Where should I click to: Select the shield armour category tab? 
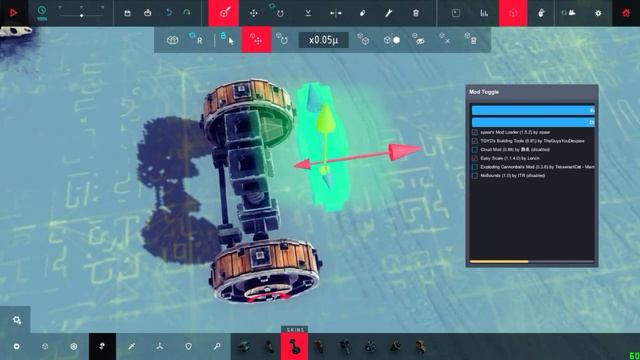188,346
